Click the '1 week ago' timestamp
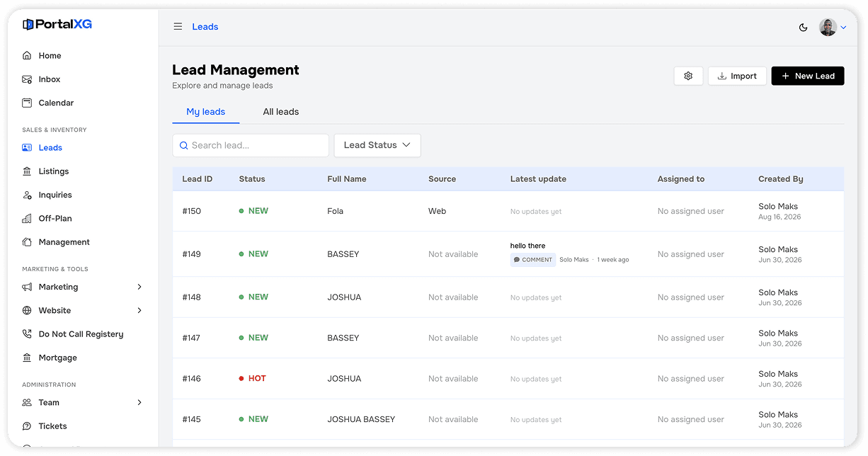The height and width of the screenshot is (456, 868). tap(613, 260)
